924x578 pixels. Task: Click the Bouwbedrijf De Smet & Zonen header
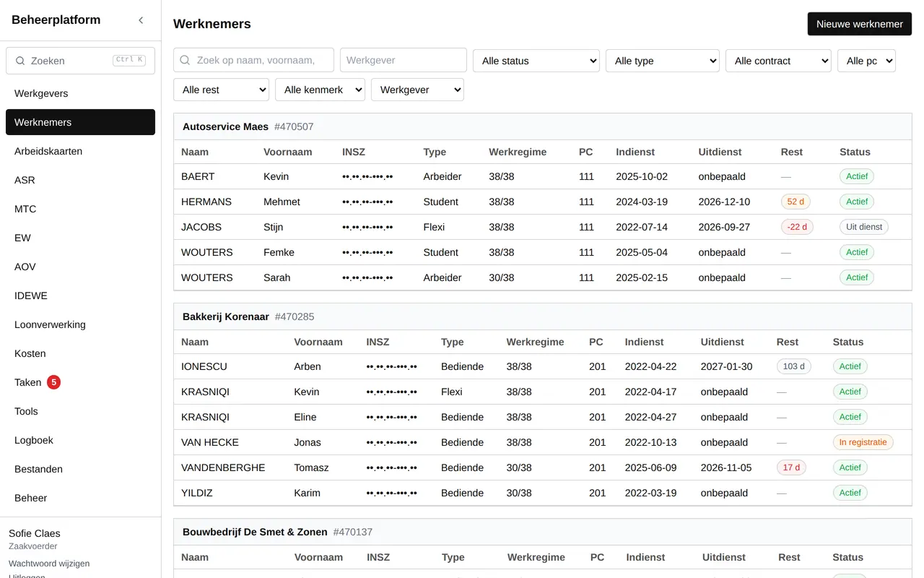point(543,532)
